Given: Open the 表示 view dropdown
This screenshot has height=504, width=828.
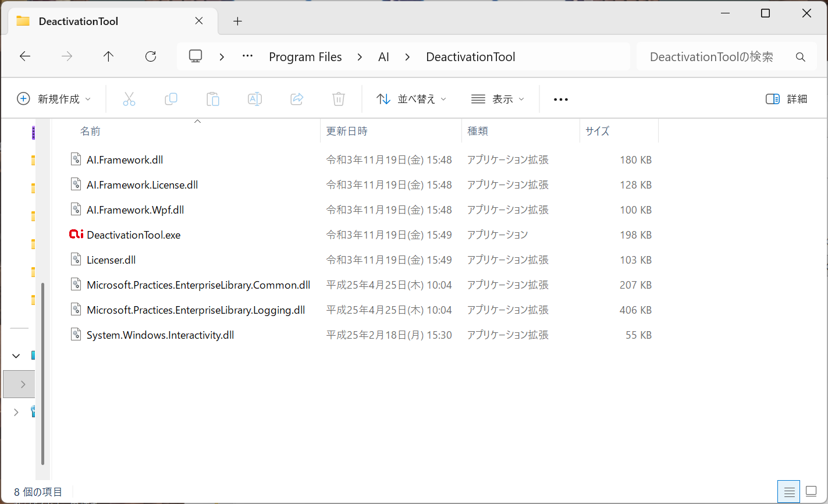Looking at the screenshot, I should [x=497, y=99].
